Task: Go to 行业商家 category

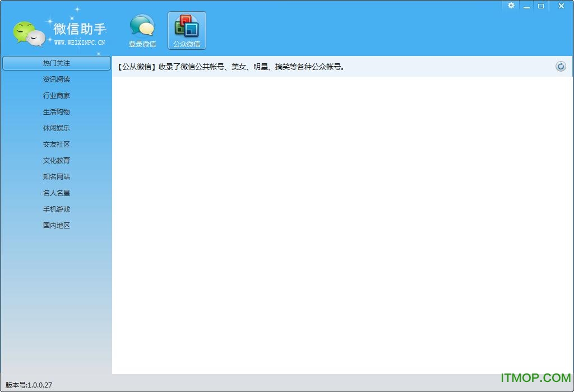Action: click(57, 96)
